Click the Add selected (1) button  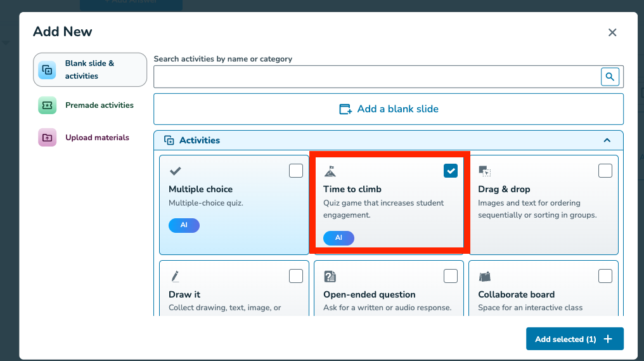(x=574, y=339)
